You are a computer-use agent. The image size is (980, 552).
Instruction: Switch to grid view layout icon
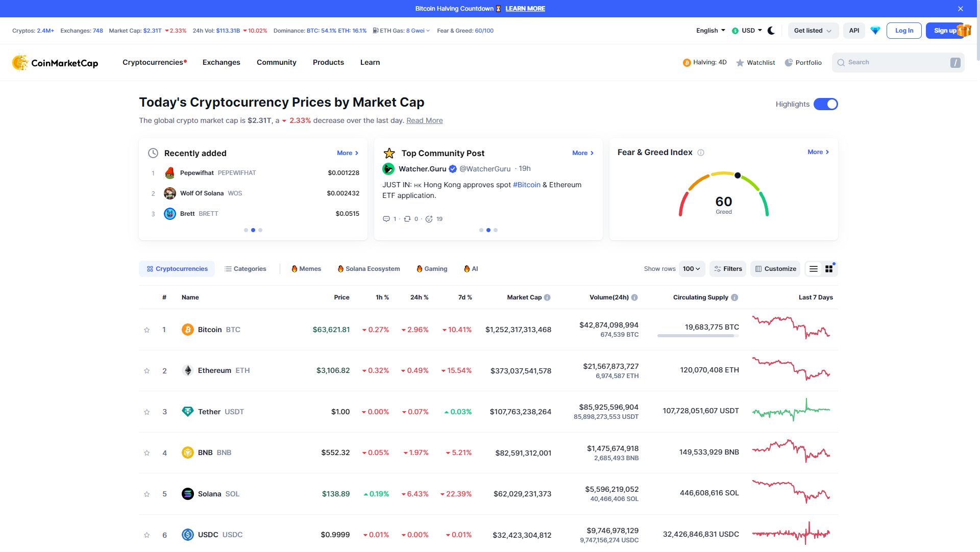[829, 269]
